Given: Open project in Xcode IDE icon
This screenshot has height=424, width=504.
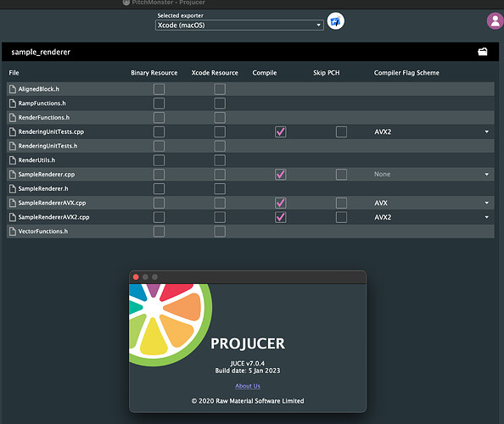Looking at the screenshot, I should point(335,21).
